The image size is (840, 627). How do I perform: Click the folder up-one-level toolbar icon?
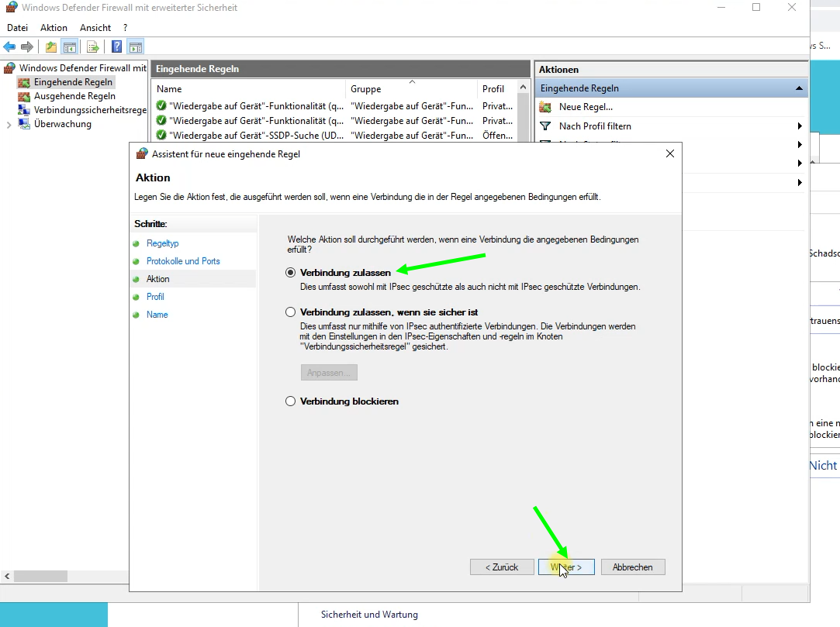pyautogui.click(x=51, y=47)
